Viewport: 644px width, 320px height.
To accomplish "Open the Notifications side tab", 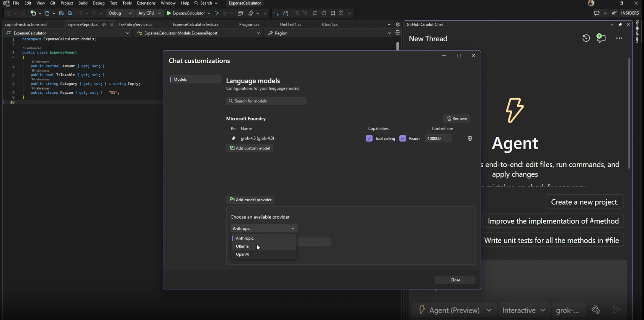I will (x=637, y=32).
